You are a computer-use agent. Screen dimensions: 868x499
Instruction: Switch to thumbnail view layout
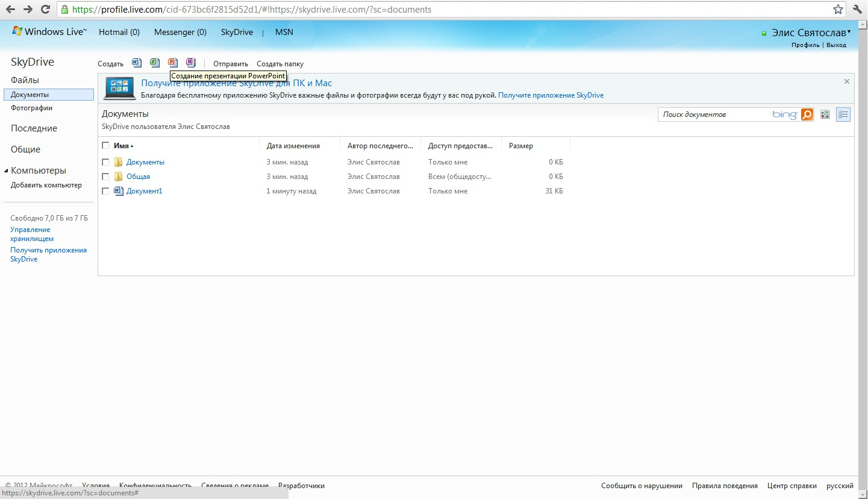(825, 115)
